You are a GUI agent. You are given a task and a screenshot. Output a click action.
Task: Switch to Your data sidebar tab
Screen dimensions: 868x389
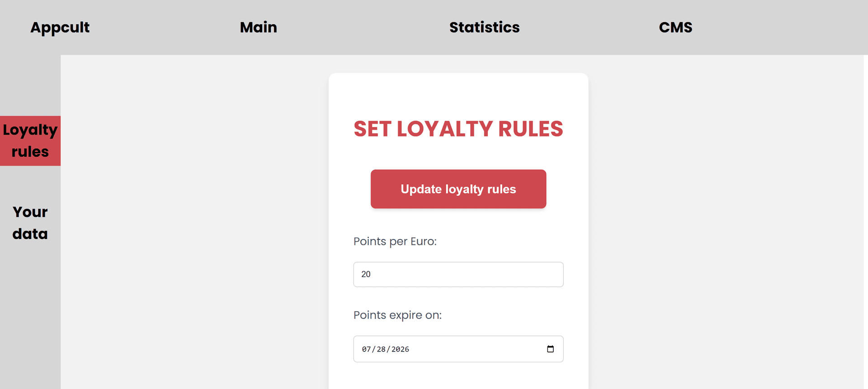[x=30, y=223]
